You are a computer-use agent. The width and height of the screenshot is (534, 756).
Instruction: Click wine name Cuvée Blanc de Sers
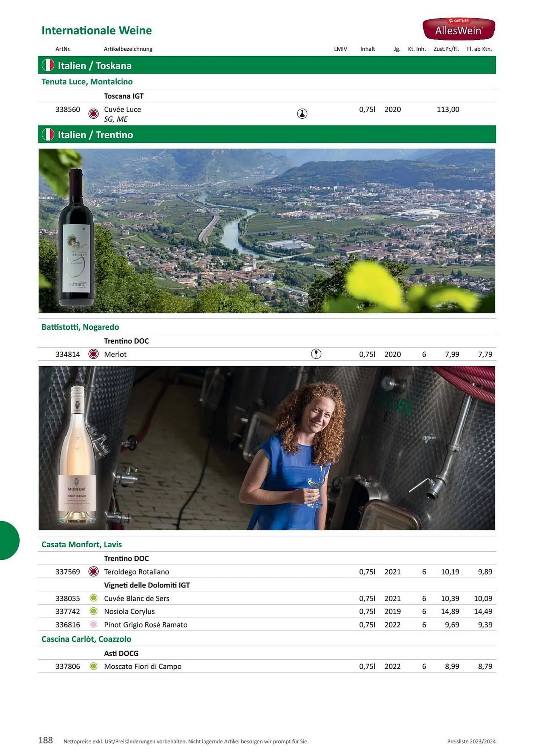coord(137,598)
